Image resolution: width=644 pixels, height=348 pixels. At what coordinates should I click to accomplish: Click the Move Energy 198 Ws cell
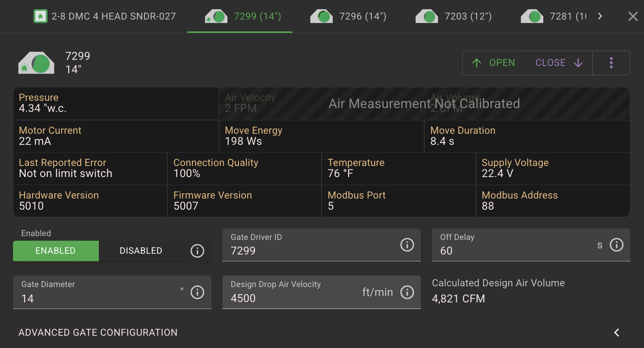point(322,136)
